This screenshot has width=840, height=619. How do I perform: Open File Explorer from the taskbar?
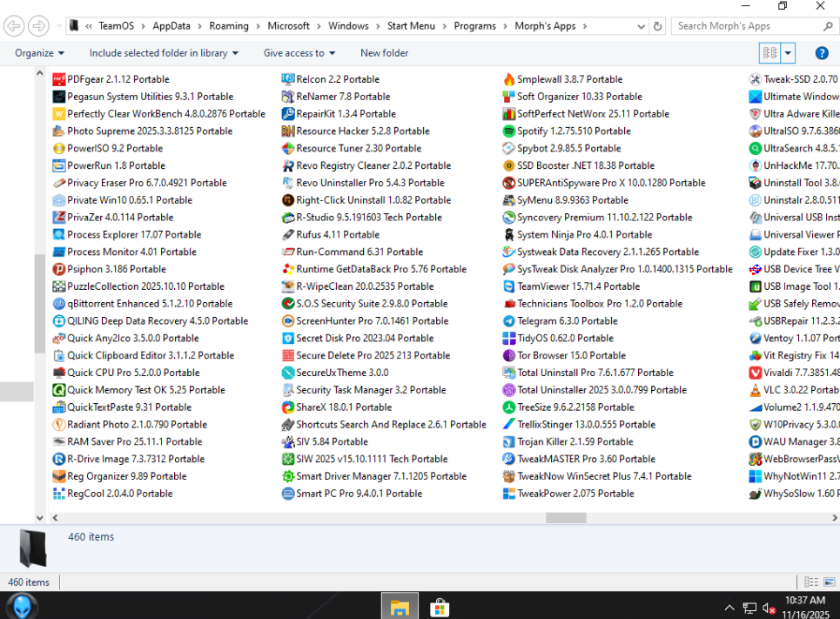click(x=400, y=607)
